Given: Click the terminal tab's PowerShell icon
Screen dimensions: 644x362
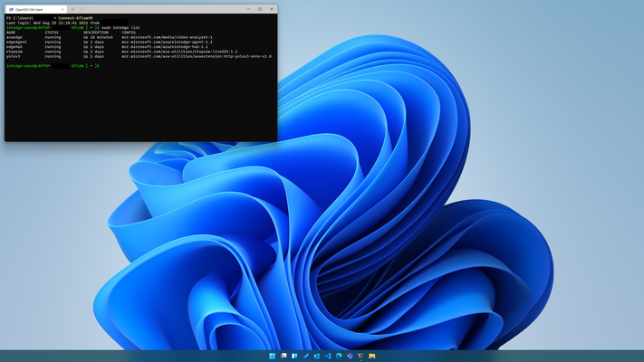Looking at the screenshot, I should (11, 9).
